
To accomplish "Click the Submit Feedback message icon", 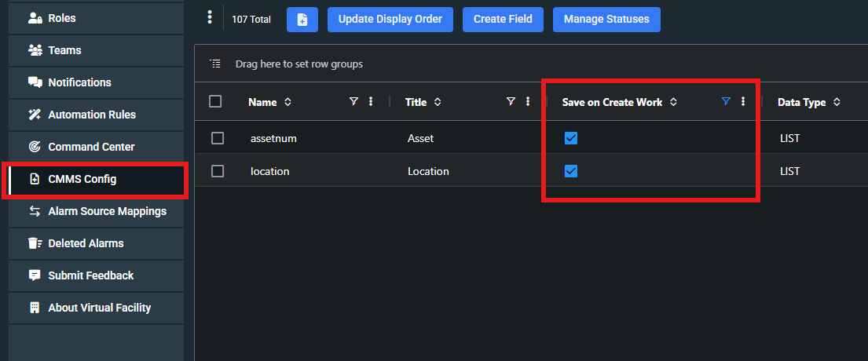I will click(35, 275).
